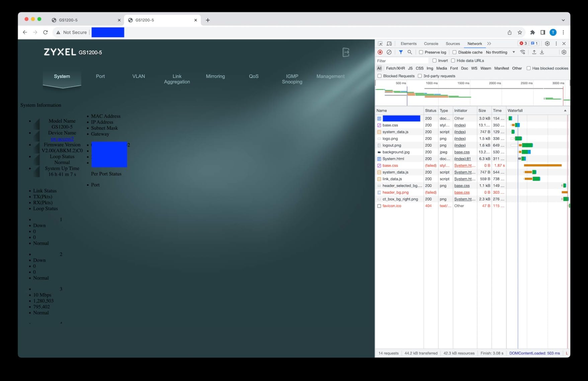Open the VLAN menu

[x=139, y=76]
